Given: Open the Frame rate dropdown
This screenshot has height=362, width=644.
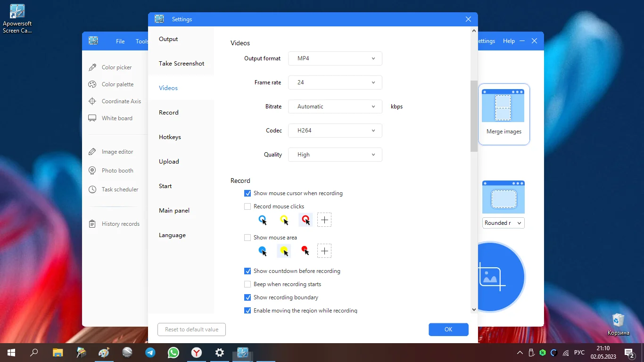Looking at the screenshot, I should [x=335, y=82].
